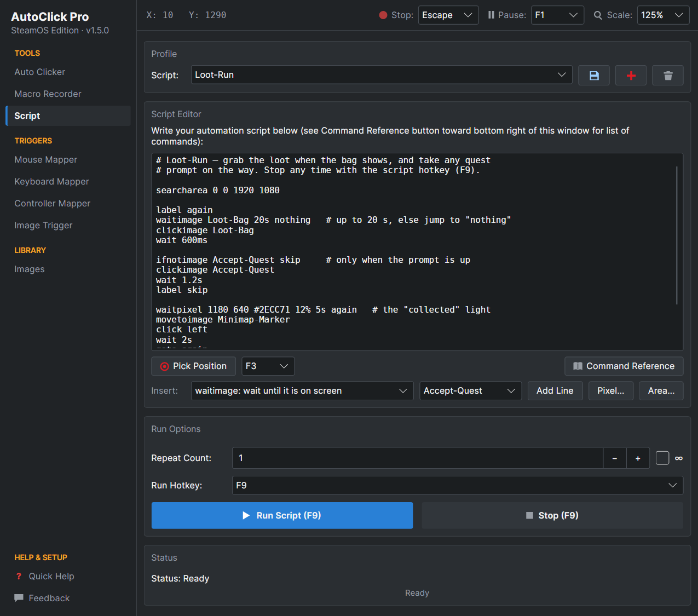The width and height of the screenshot is (698, 616).
Task: Open the Stop hotkey dropdown showing Escape
Action: (x=448, y=15)
